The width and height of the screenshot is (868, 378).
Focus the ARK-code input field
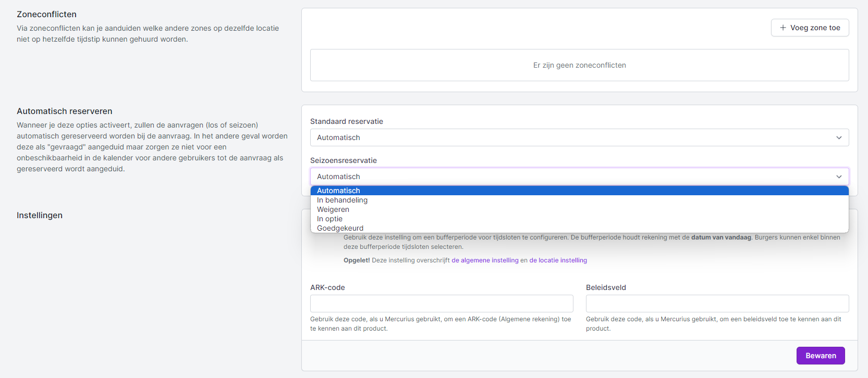point(442,304)
